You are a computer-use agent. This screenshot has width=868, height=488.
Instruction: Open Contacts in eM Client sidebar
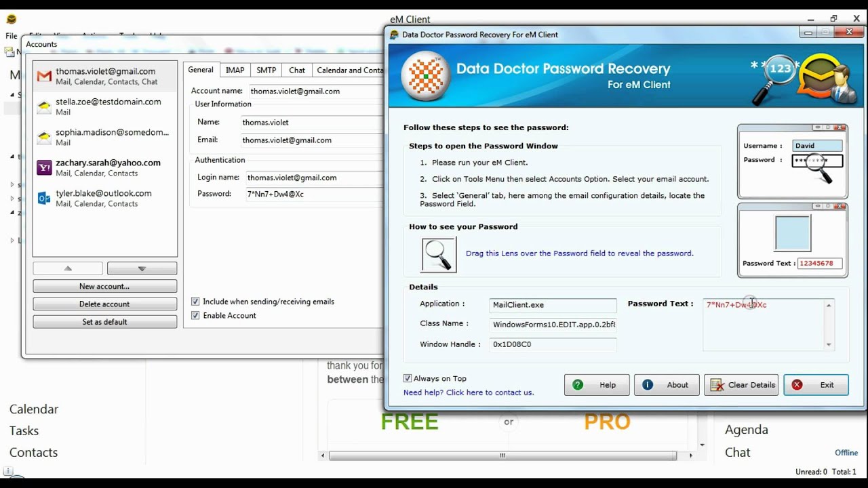pyautogui.click(x=34, y=453)
